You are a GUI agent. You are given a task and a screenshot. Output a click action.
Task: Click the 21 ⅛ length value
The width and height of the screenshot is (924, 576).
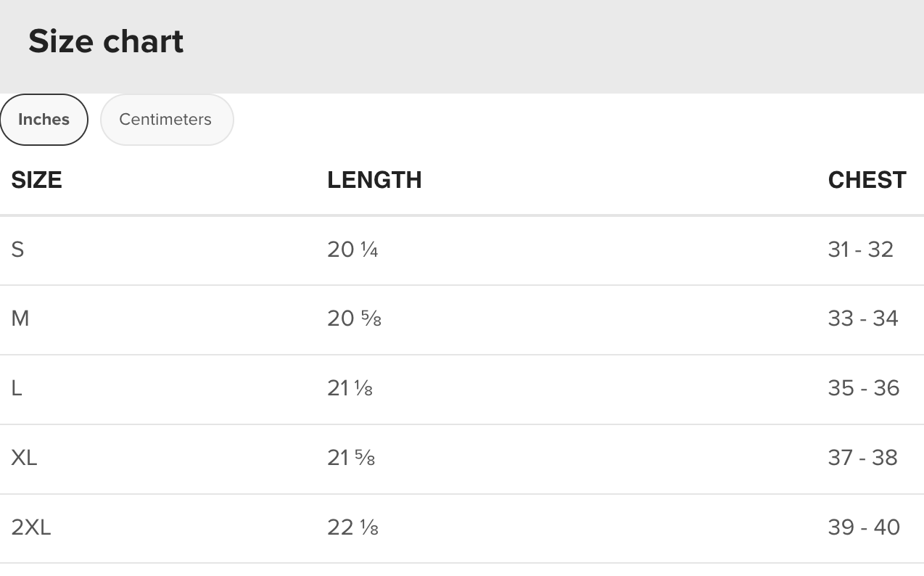(350, 388)
